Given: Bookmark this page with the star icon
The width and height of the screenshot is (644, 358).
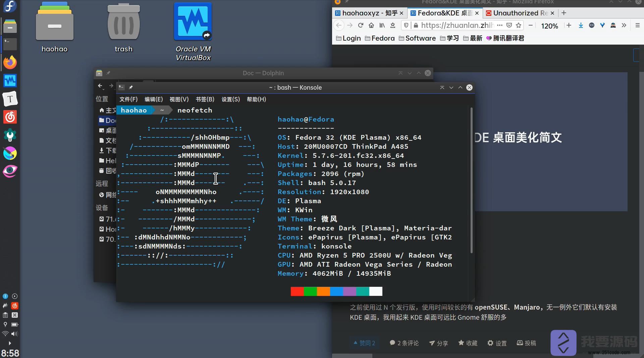Looking at the screenshot, I should pyautogui.click(x=519, y=26).
